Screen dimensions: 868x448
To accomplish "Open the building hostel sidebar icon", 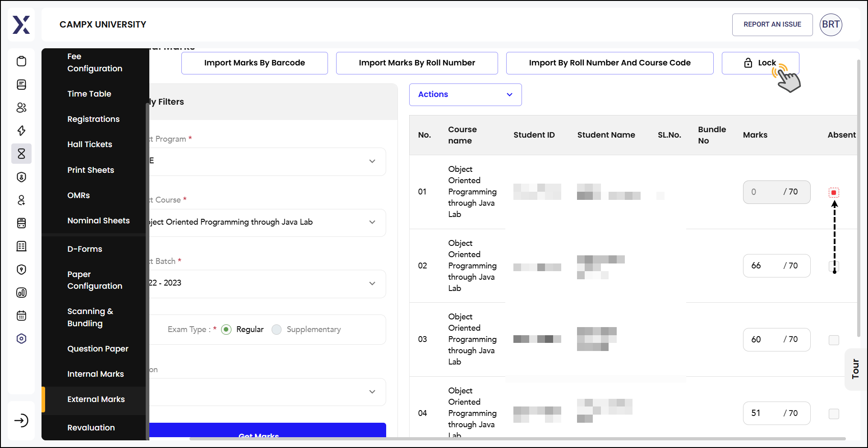I will point(21,246).
